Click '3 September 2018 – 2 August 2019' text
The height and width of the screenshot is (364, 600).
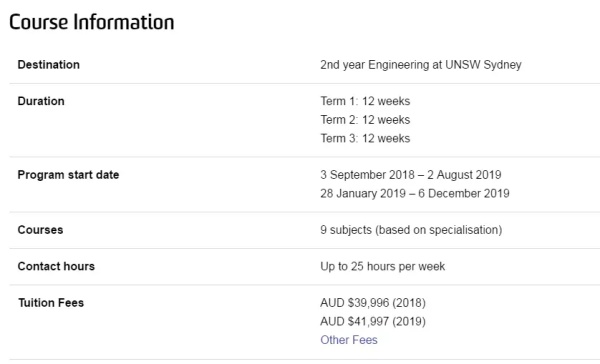coord(411,175)
